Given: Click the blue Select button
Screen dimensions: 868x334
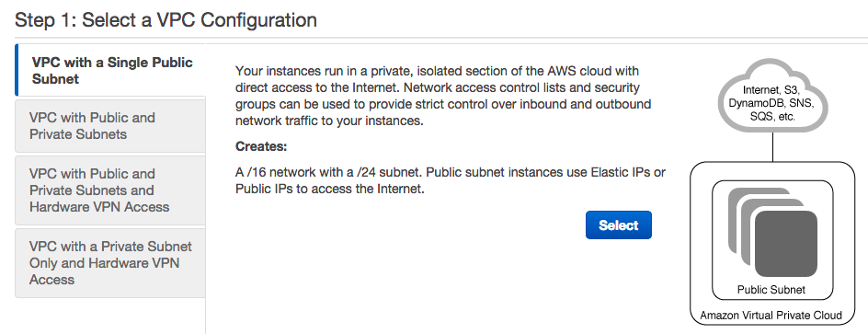Looking at the screenshot, I should (x=618, y=225).
